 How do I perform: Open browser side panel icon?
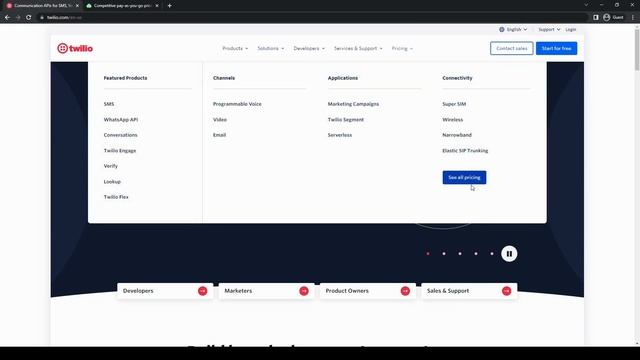[596, 18]
